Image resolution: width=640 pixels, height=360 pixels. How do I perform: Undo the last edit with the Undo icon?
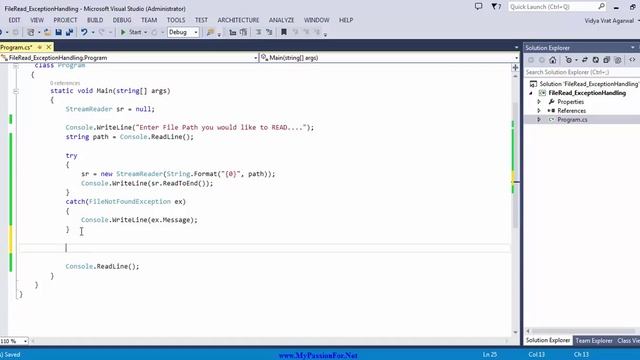[x=84, y=32]
